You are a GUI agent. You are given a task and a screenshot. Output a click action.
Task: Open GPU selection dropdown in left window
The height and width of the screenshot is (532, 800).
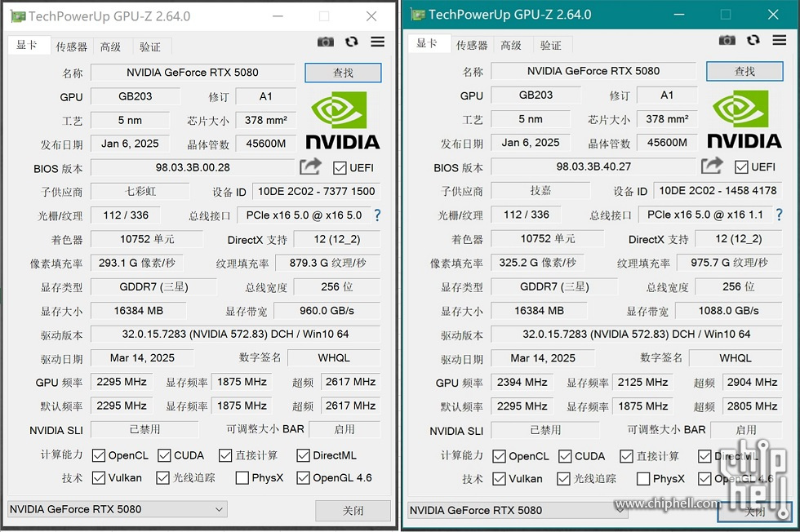tap(118, 509)
